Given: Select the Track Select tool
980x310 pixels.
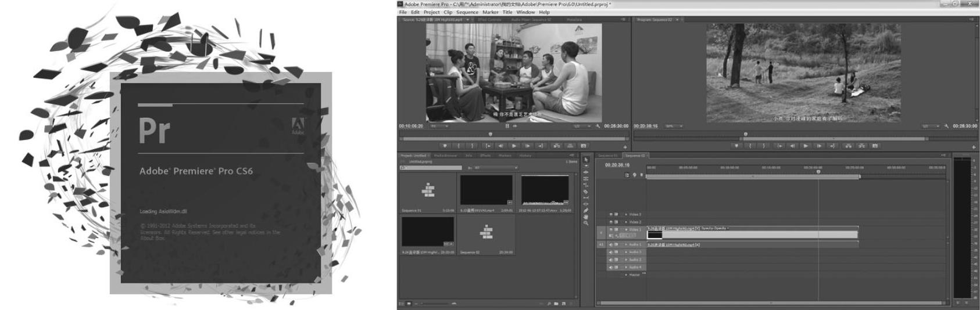Looking at the screenshot, I should pos(586,165).
